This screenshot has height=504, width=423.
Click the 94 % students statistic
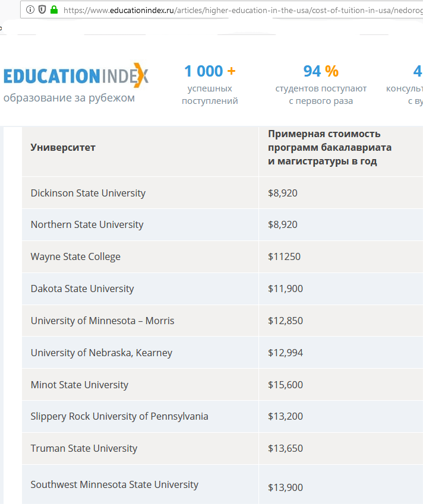[321, 84]
